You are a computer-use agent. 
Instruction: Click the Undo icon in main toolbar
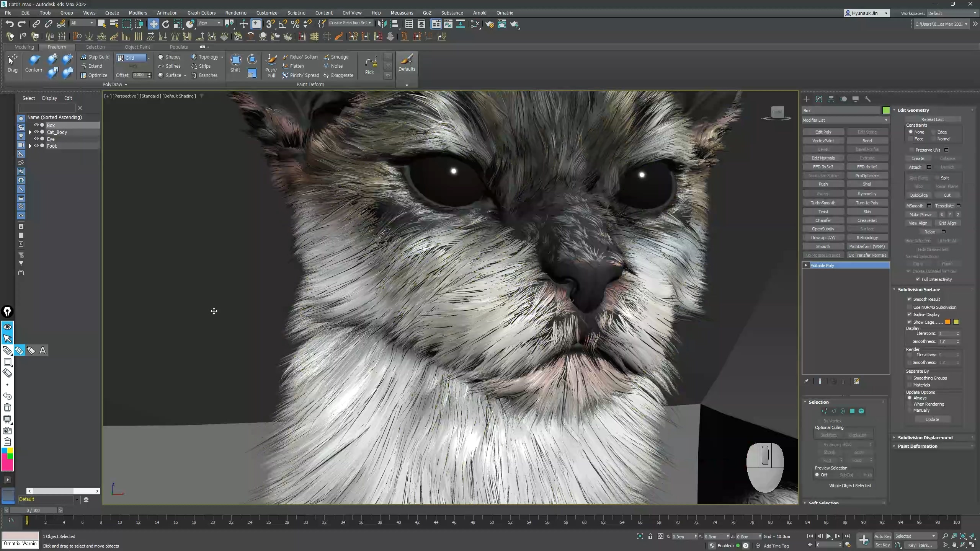pyautogui.click(x=10, y=24)
